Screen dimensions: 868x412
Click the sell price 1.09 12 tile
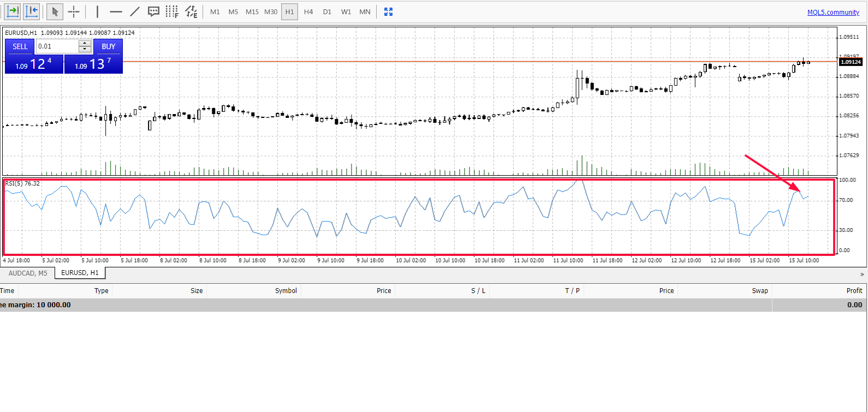34,64
